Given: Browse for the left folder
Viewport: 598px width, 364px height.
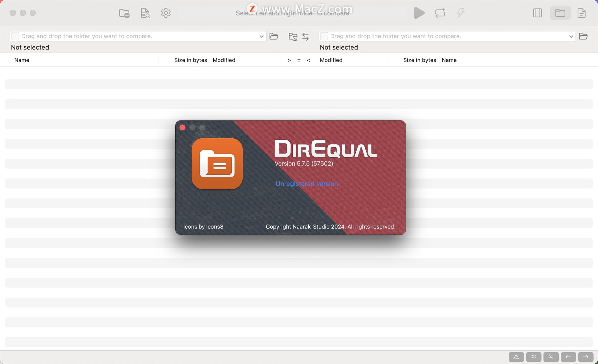Looking at the screenshot, I should pyautogui.click(x=274, y=36).
